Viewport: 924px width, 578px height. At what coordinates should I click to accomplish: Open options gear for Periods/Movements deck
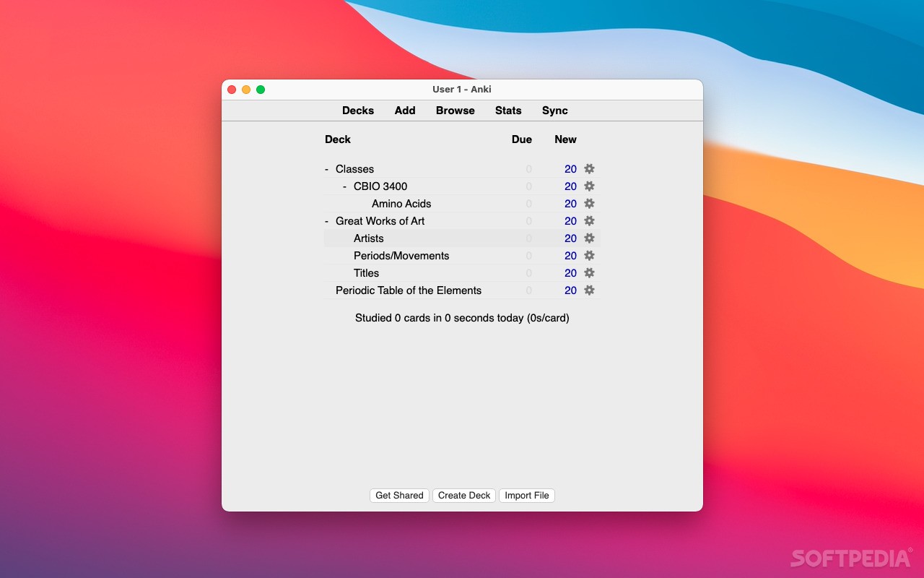589,255
